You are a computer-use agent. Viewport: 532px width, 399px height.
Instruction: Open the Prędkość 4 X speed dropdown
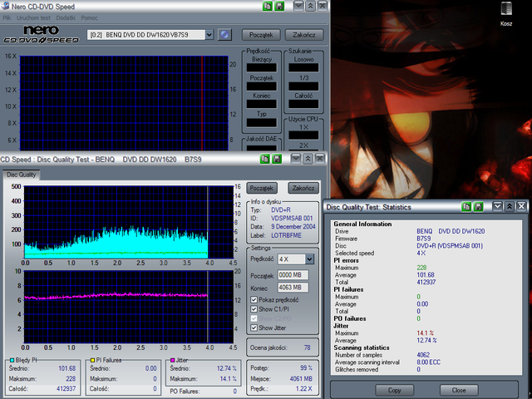[309, 259]
